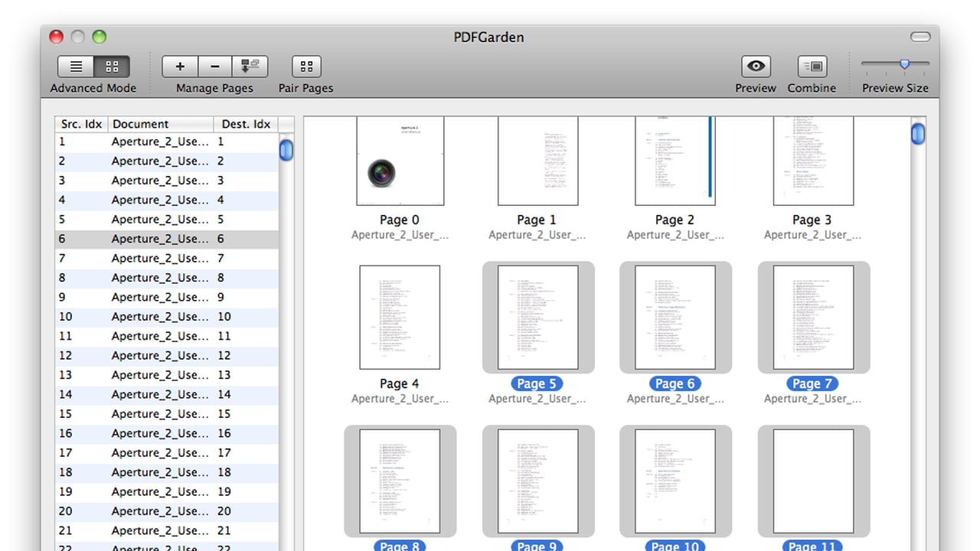
Task: Open Preview with the eye icon
Action: 756,67
